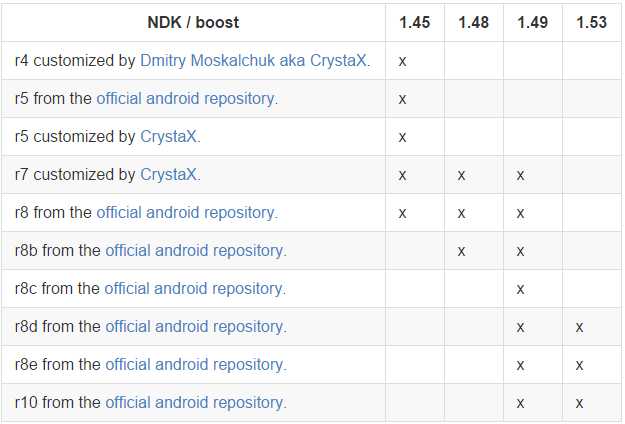The image size is (625, 424).
Task: Open official android repository link for r10
Action: click(196, 402)
